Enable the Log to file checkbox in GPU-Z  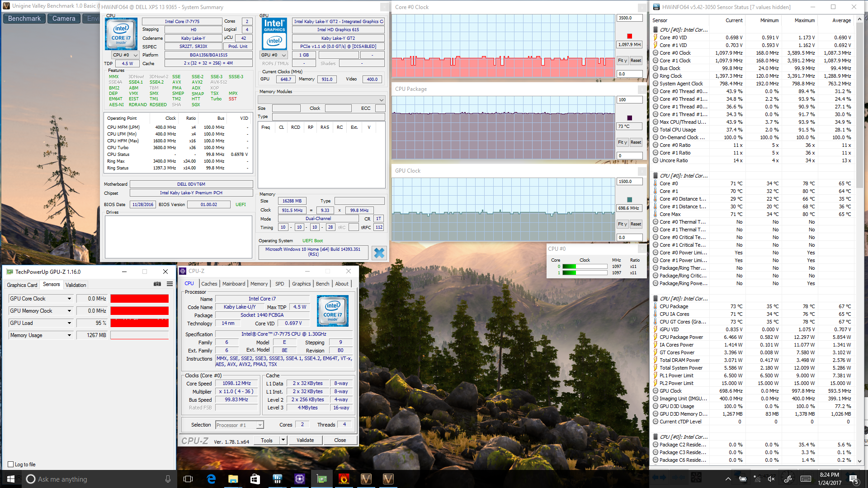pos(11,464)
